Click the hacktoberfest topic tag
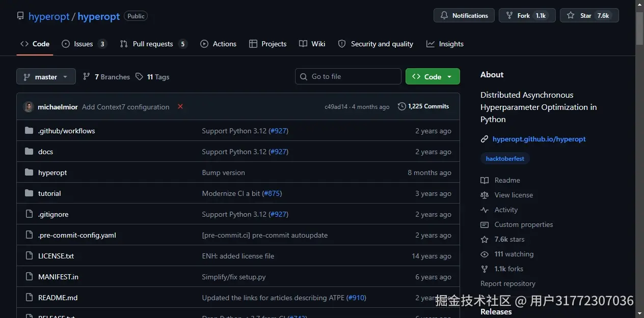The height and width of the screenshot is (318, 644). tap(505, 159)
